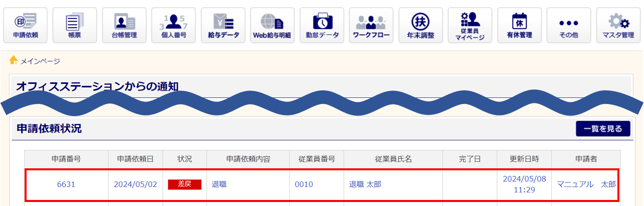Expand the その他 three-dots menu

[x=569, y=25]
